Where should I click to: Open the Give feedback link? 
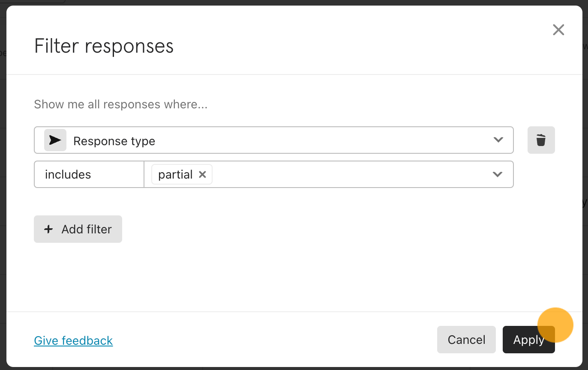(x=73, y=340)
